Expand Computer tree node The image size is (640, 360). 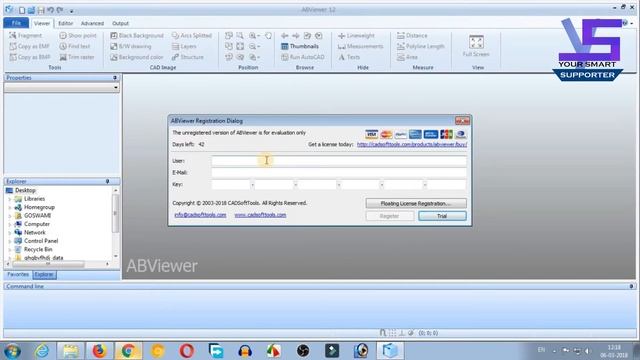[9, 224]
